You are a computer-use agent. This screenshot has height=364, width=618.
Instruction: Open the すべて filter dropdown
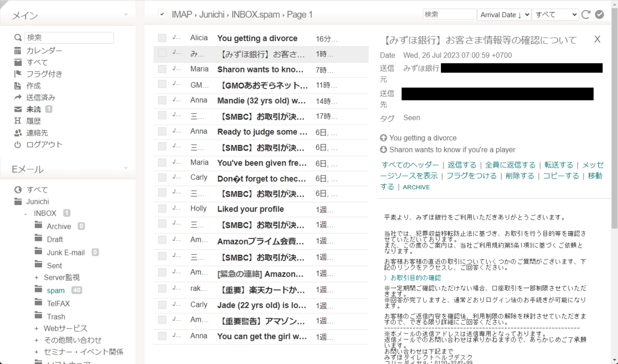click(555, 14)
